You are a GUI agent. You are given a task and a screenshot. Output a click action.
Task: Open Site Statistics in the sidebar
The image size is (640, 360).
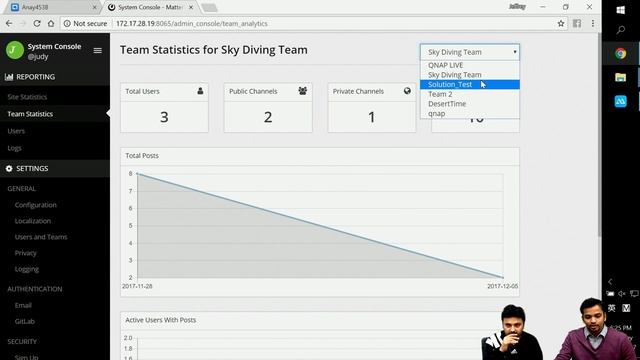pyautogui.click(x=27, y=97)
